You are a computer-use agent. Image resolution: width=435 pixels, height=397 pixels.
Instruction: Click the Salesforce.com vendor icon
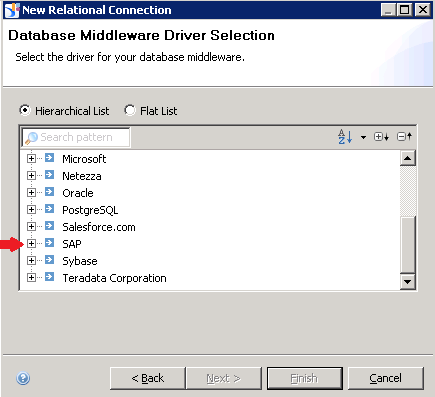(x=49, y=226)
